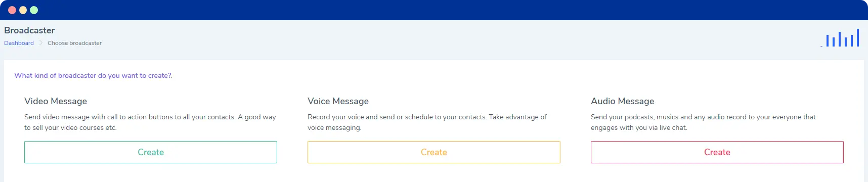
Task: Click the Audio Message description text
Action: point(703,122)
